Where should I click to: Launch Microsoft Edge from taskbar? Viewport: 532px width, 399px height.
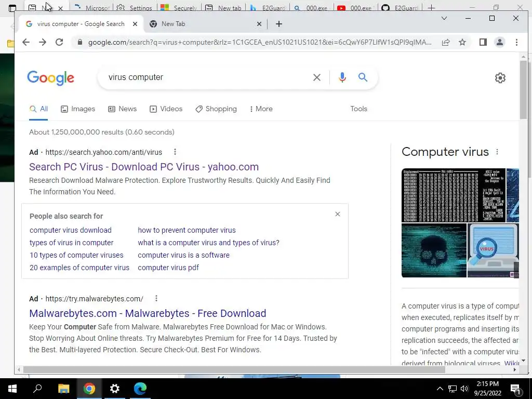pyautogui.click(x=140, y=389)
